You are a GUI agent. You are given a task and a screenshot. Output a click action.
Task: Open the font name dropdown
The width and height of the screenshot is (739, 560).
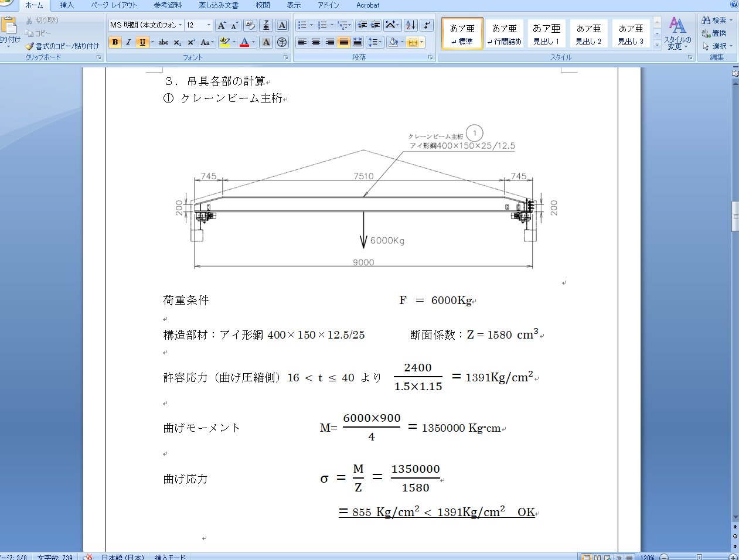(x=179, y=25)
